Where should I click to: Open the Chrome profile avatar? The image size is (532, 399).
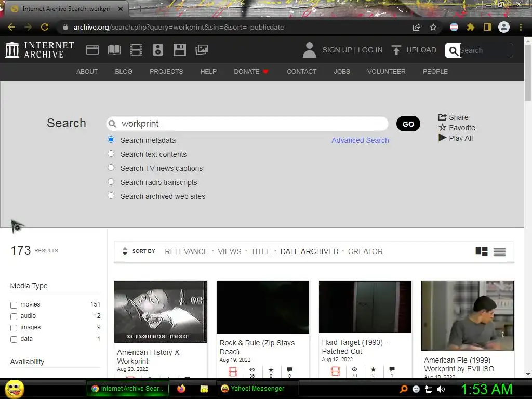504,27
